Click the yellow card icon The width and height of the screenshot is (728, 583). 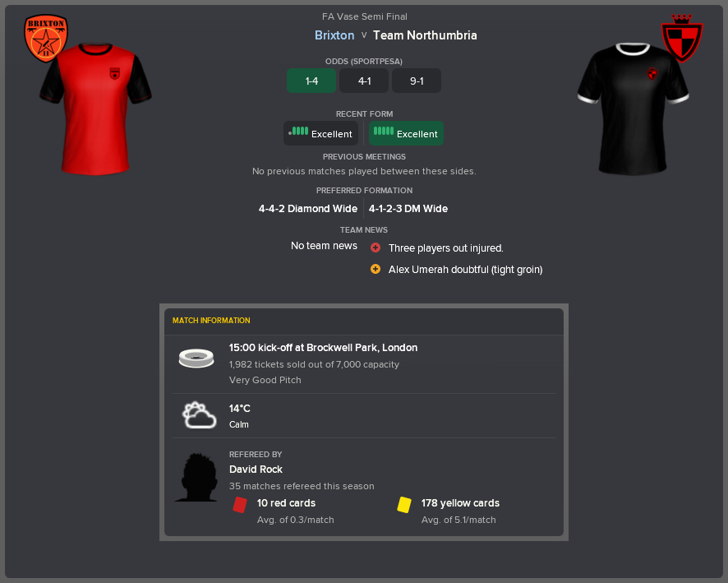coord(404,505)
